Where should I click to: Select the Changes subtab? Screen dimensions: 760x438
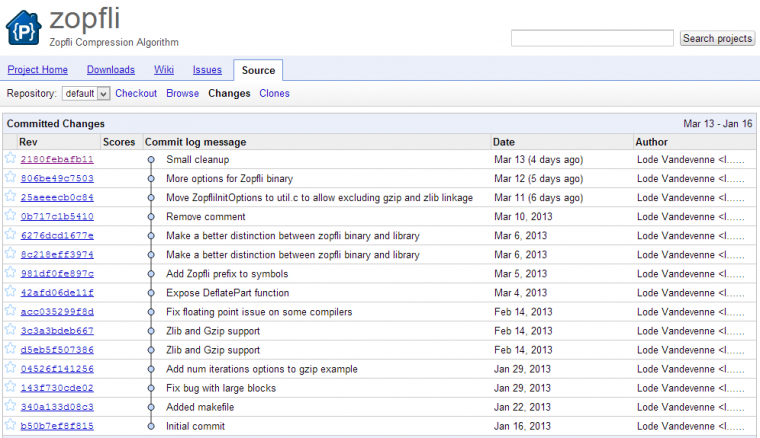[x=229, y=93]
